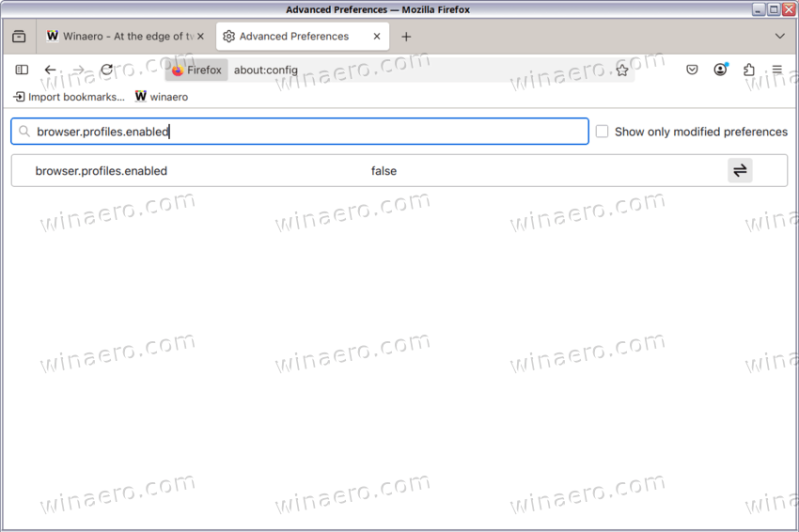Open the hamburger application menu
The image size is (799, 532).
point(776,70)
